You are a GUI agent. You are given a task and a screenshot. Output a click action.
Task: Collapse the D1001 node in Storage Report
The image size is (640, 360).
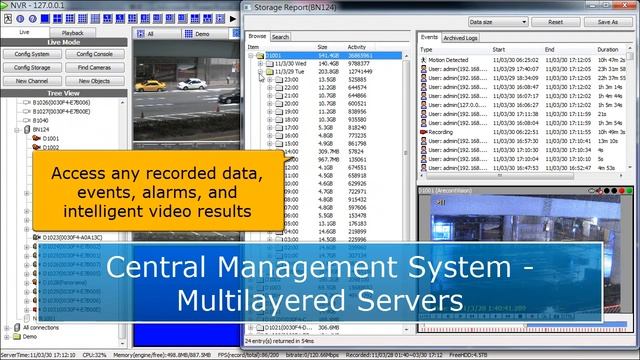(251, 56)
